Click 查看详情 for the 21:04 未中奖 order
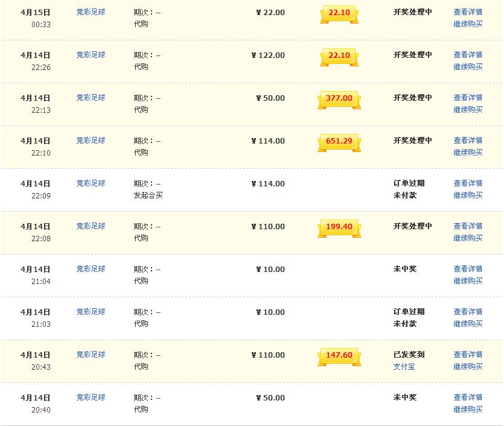504x427 pixels. click(468, 269)
